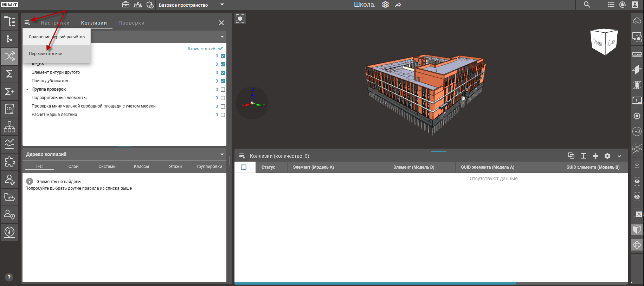Click the project settings gear next to Школа
The image size is (644, 286).
[385, 5]
